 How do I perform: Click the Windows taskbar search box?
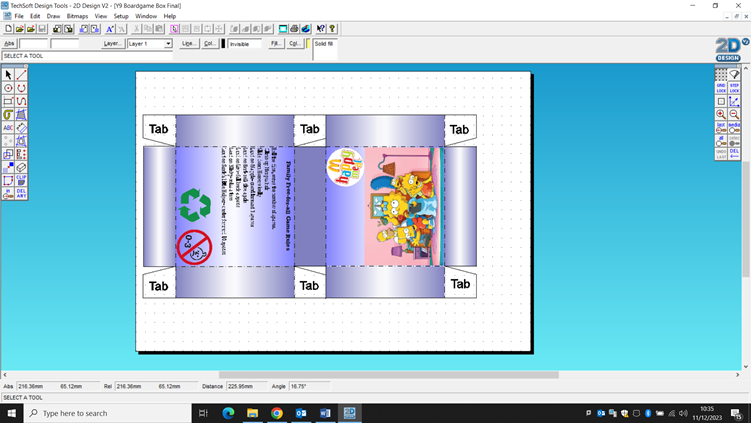click(108, 413)
